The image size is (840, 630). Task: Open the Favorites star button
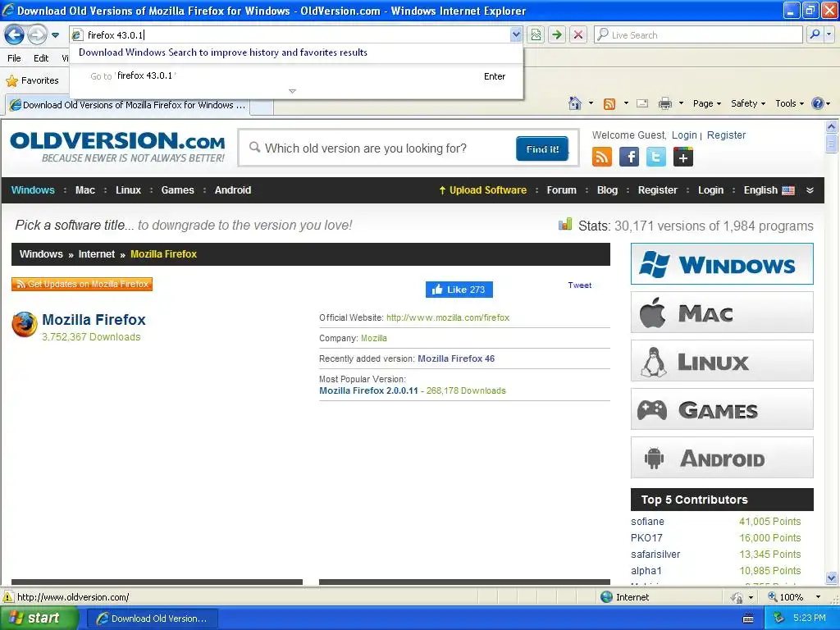tap(32, 80)
